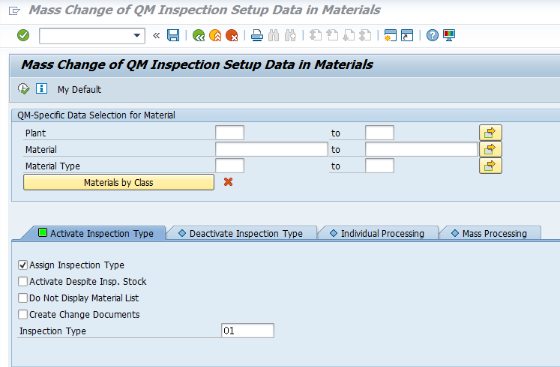Click the Material from input field
This screenshot has width=560, height=367.
coord(271,149)
